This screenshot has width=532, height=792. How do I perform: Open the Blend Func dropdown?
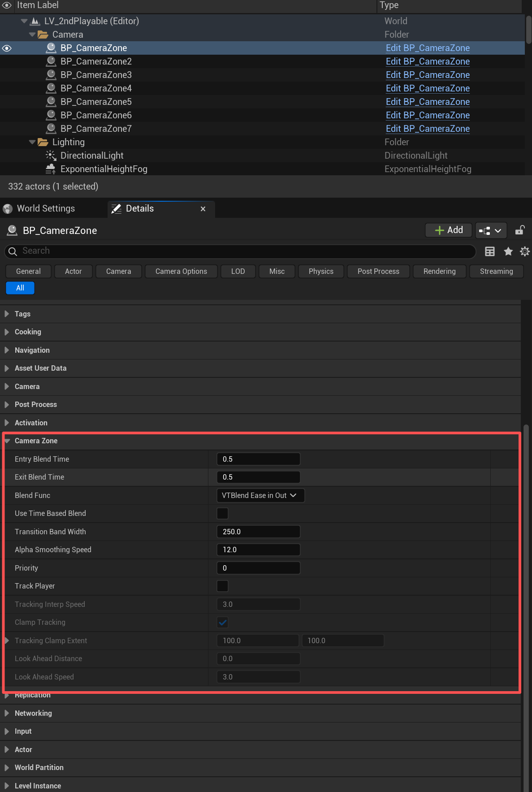click(x=260, y=495)
